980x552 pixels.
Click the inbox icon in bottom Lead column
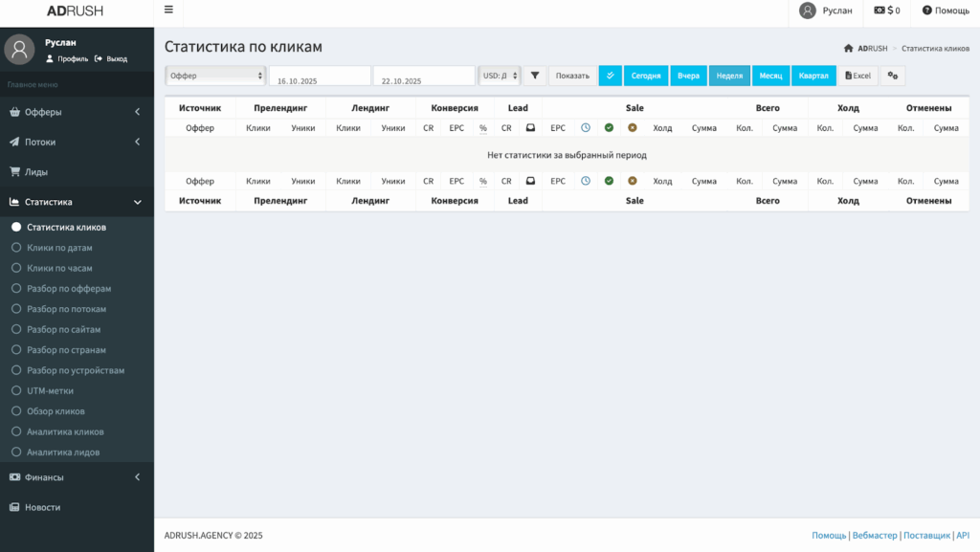(530, 181)
